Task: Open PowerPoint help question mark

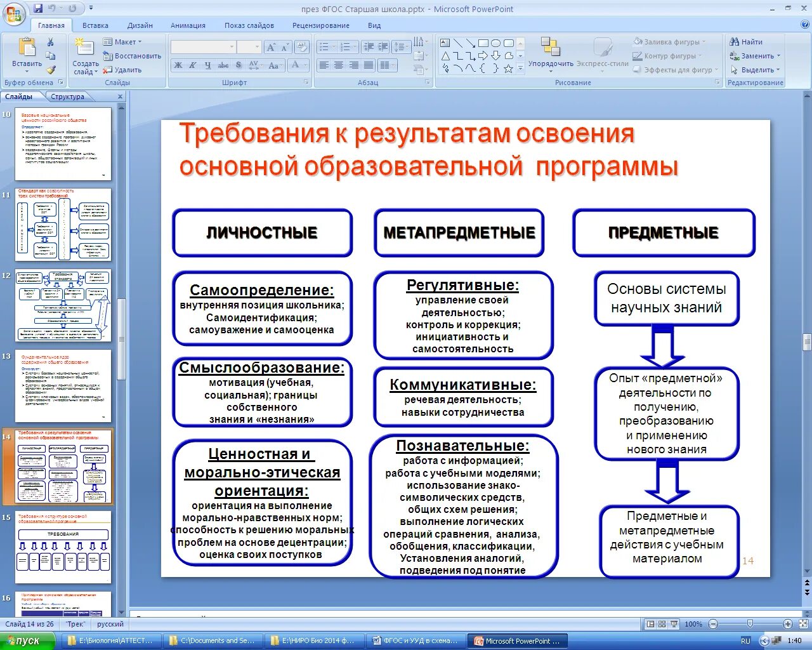Action: (x=804, y=25)
